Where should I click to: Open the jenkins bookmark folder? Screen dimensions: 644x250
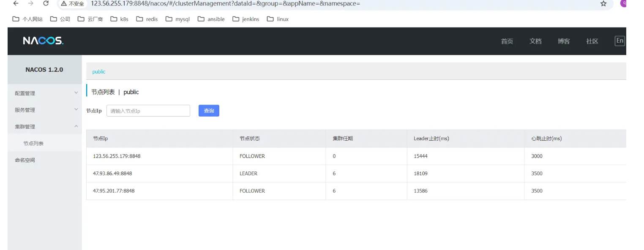(x=246, y=19)
